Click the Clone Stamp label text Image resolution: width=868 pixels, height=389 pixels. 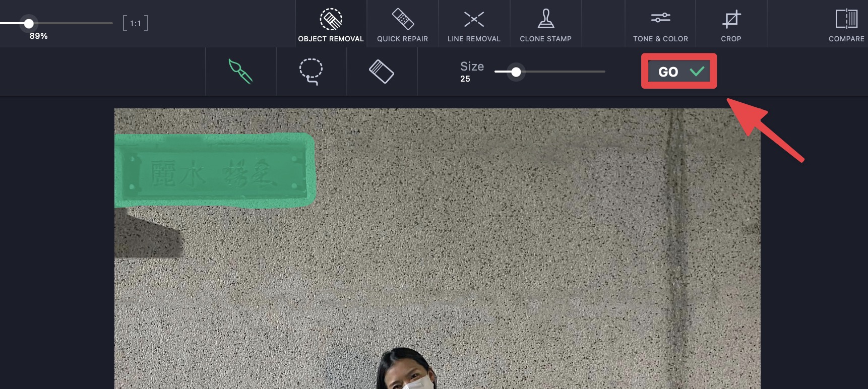(545, 39)
